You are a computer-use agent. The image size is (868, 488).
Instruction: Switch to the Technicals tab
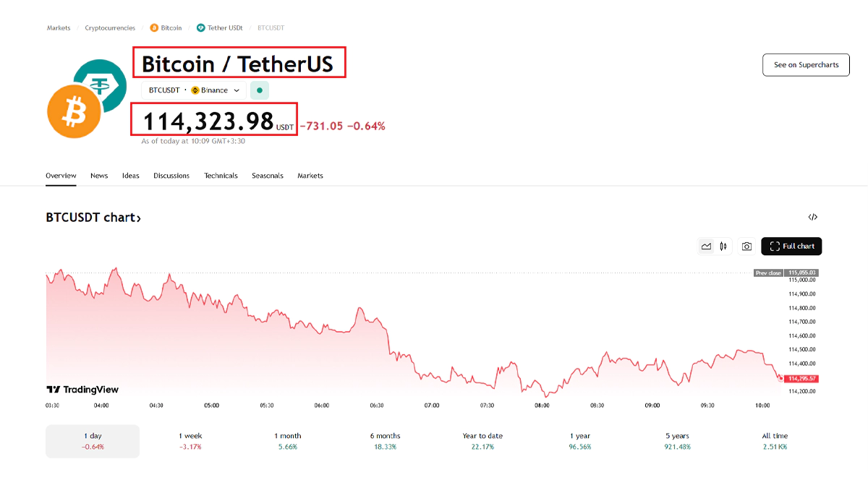(221, 176)
